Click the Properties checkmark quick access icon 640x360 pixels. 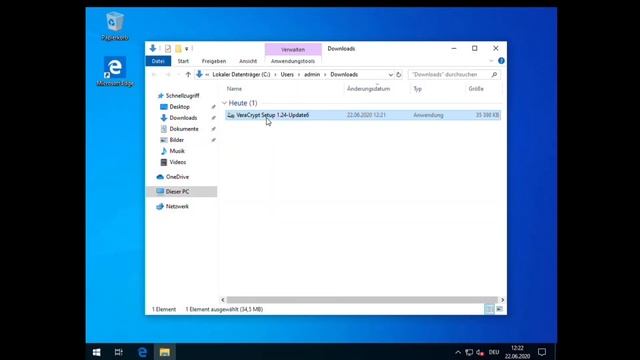(168, 49)
